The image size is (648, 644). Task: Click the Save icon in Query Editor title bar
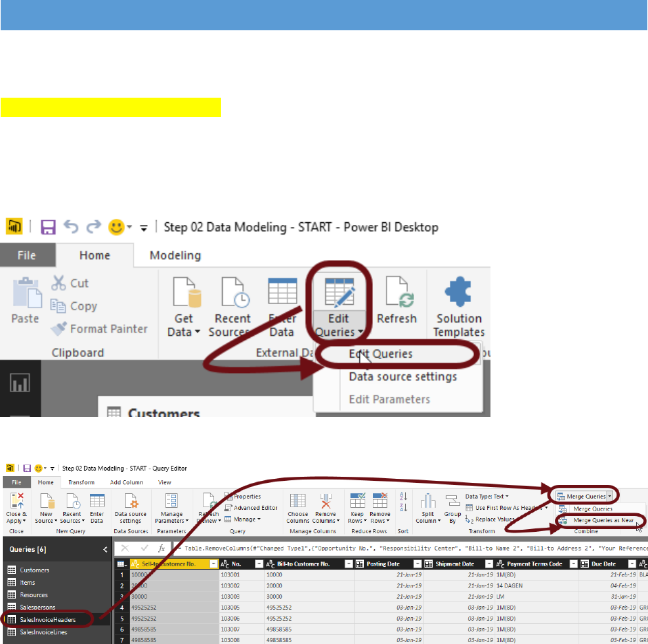27,469
